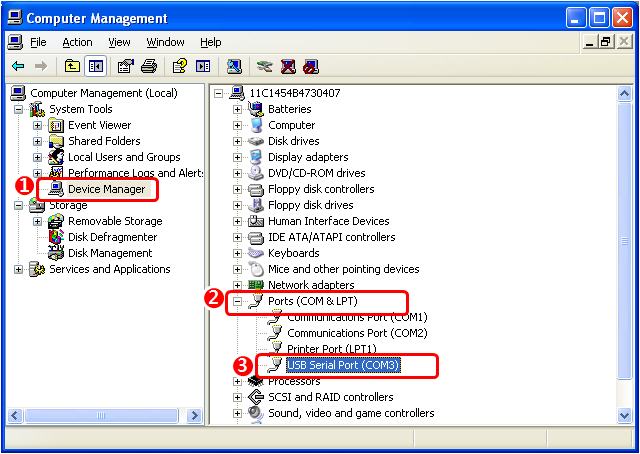Select Device Manager in the left tree
The image size is (640, 454).
pyautogui.click(x=106, y=189)
